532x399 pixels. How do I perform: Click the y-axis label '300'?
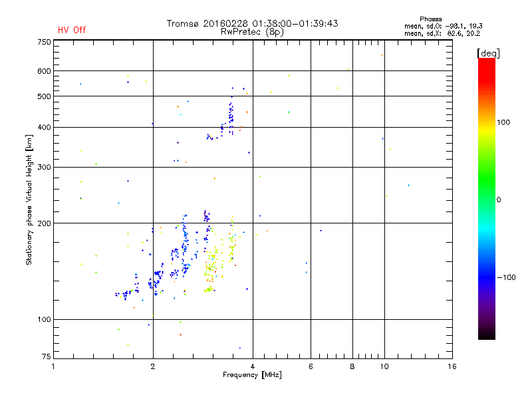point(44,168)
